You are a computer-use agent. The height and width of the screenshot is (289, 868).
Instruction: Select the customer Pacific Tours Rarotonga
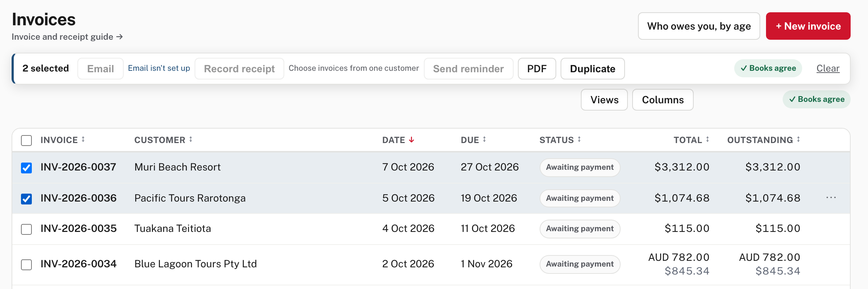190,198
